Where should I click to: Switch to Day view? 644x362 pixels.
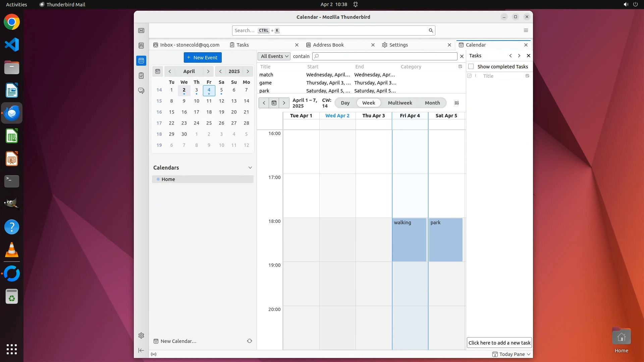point(345,103)
